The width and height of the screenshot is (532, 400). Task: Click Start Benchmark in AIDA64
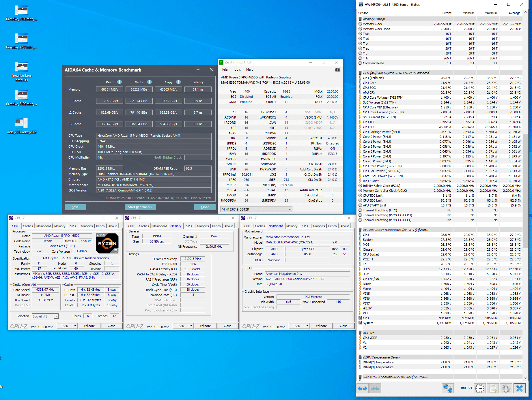click(140, 207)
